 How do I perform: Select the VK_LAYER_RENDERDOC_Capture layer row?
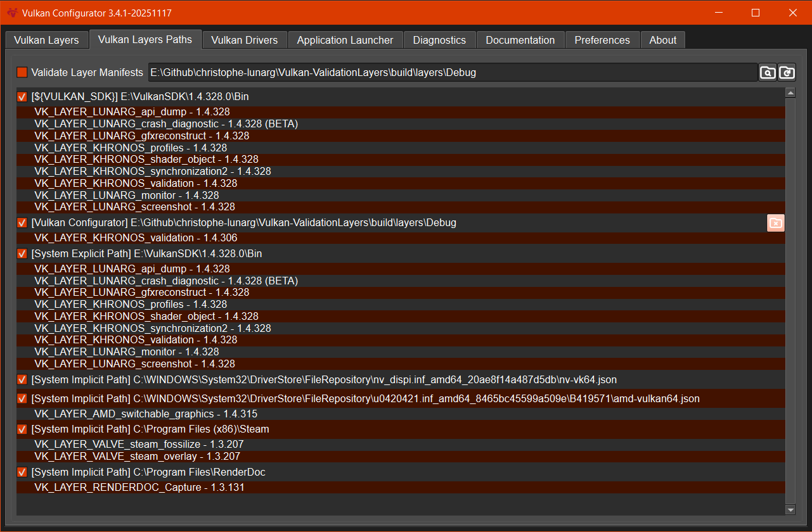point(139,488)
